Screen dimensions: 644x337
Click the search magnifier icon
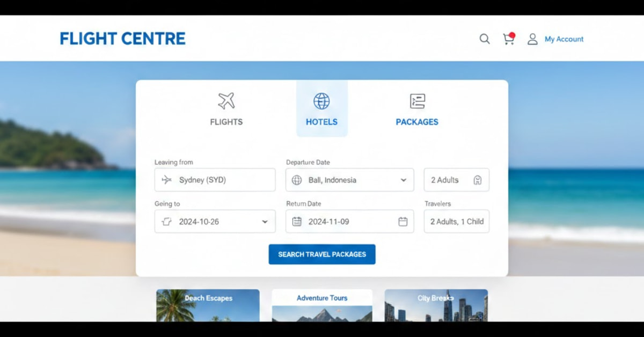pyautogui.click(x=485, y=39)
